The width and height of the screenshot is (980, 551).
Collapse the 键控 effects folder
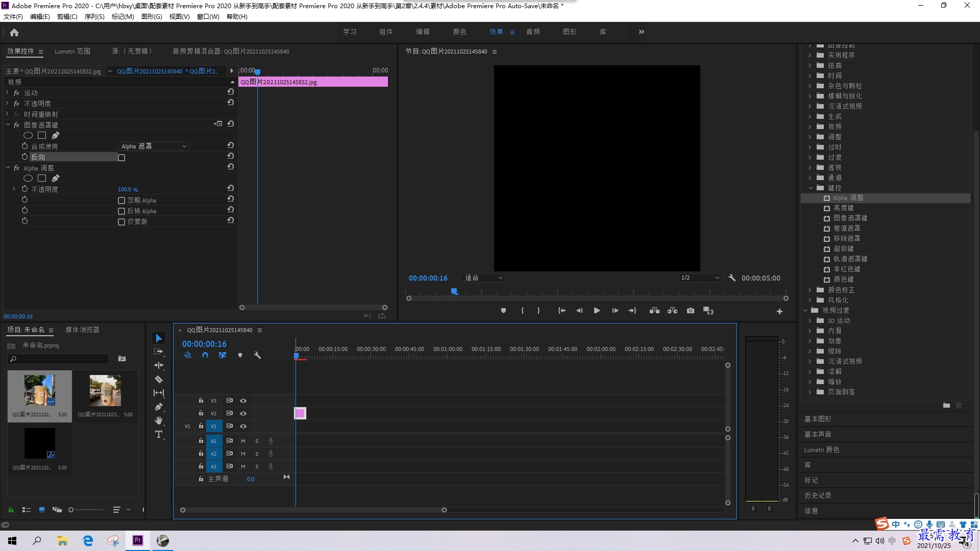[x=811, y=188]
